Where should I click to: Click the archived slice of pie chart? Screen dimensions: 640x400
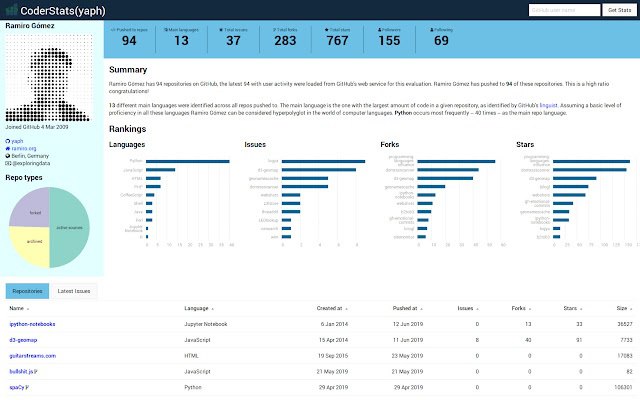31,245
